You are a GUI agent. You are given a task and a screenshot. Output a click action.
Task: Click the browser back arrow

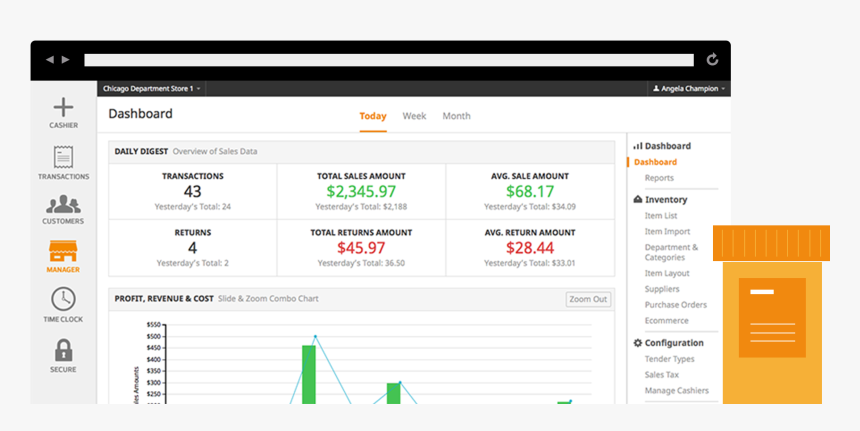[x=50, y=60]
